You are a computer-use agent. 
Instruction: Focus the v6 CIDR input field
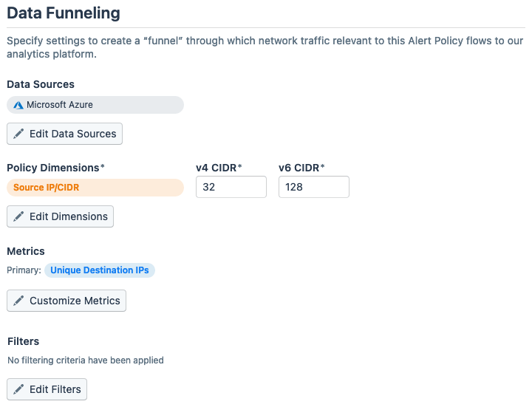click(313, 188)
